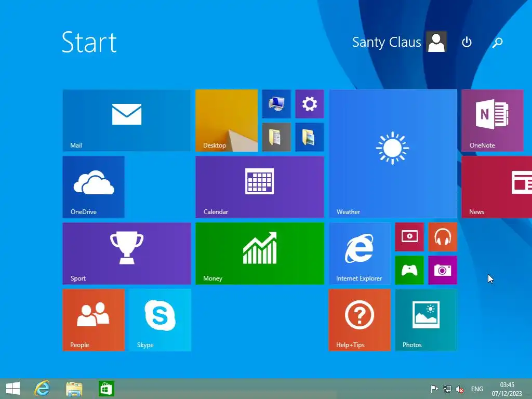
Task: Open the Mail tile
Action: coord(127,121)
